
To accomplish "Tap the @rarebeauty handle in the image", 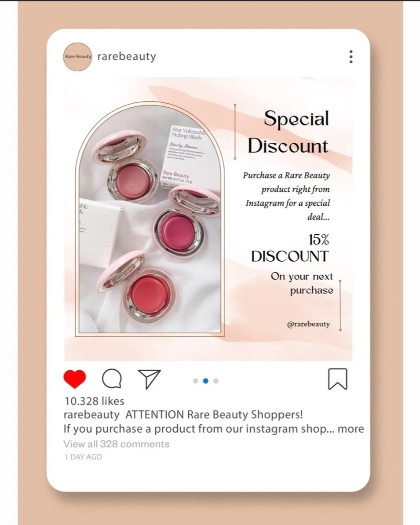I will 308,324.
